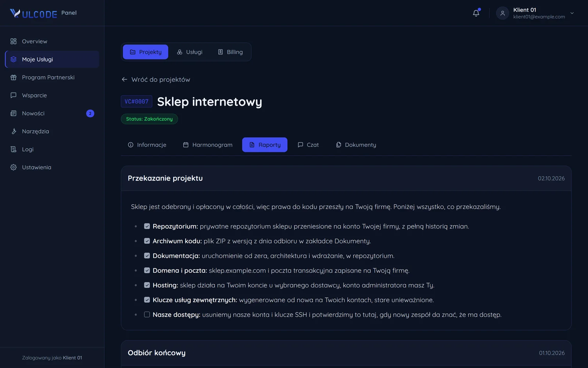Image resolution: width=588 pixels, height=368 pixels.
Task: Open the notifications bell
Action: pos(476,13)
